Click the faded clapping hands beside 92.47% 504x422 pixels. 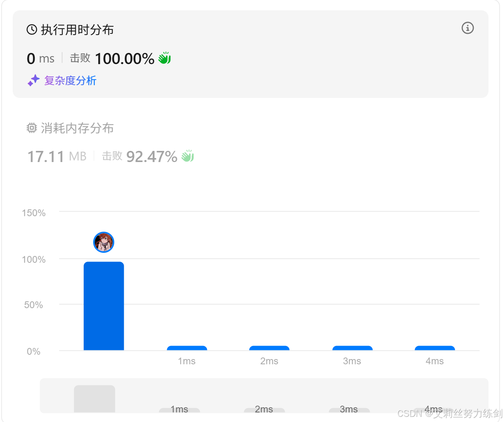pos(188,156)
